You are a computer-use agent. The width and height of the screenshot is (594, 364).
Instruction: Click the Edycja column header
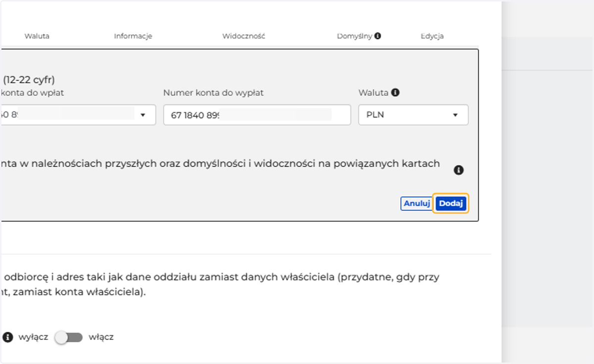(432, 36)
